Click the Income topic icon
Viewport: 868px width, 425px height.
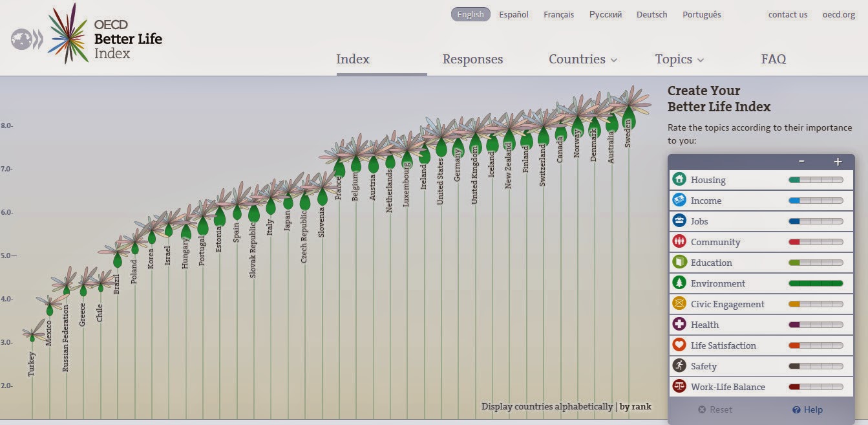679,200
